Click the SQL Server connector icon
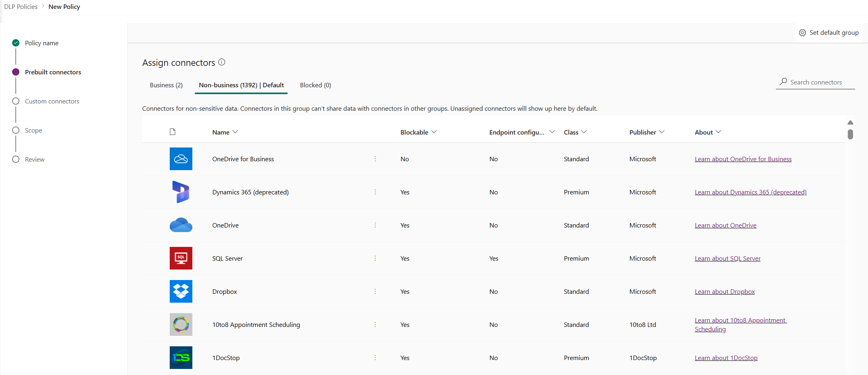 181,258
